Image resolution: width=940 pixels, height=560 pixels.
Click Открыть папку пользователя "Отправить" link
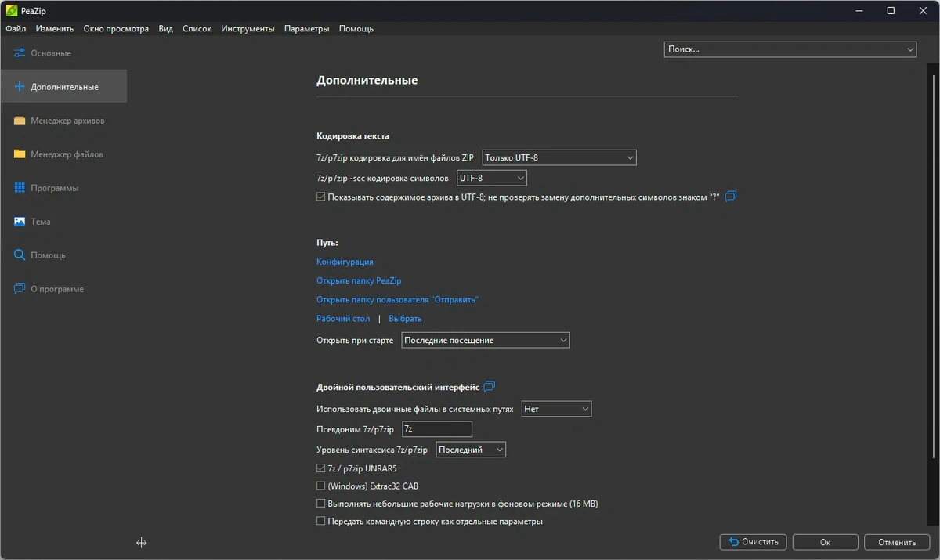(397, 300)
